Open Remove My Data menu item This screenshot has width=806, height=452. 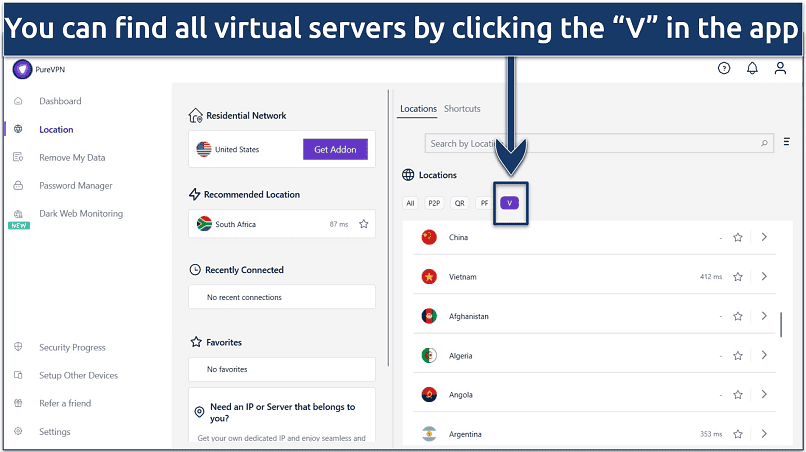pos(72,157)
